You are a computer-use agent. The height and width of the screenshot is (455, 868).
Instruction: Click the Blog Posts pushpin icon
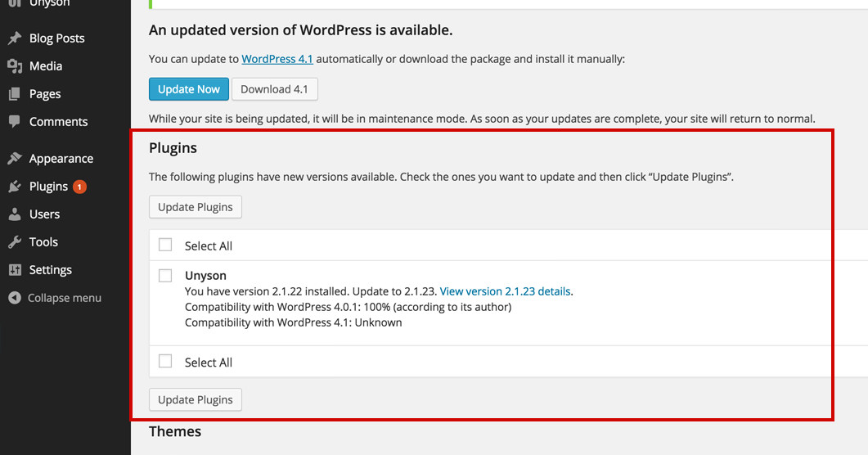[15, 38]
